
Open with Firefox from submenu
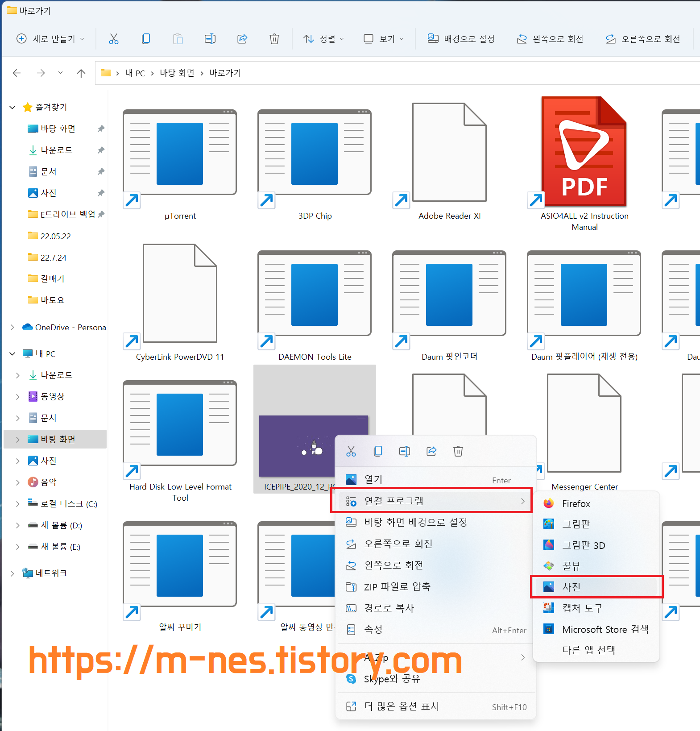coord(596,503)
